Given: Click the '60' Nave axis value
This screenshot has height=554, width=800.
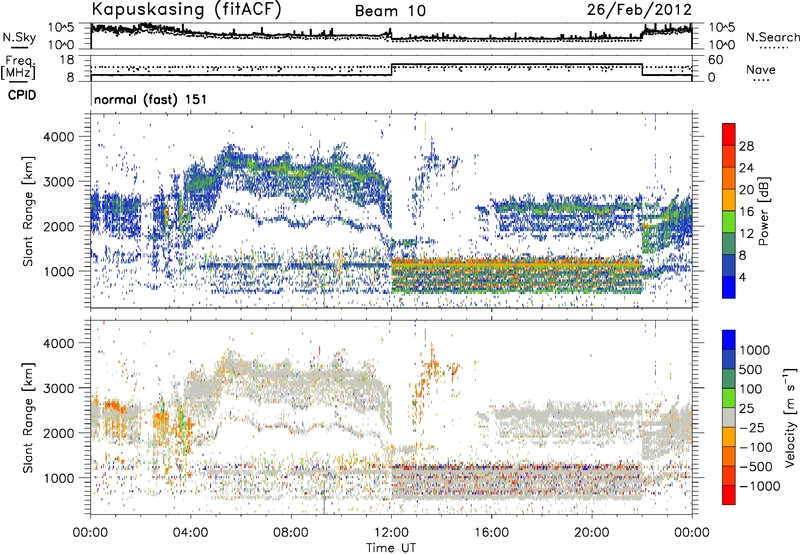Looking at the screenshot, I should (716, 60).
